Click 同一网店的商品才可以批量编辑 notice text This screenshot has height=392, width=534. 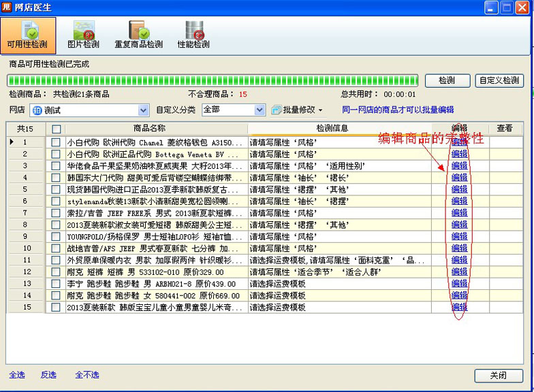398,110
